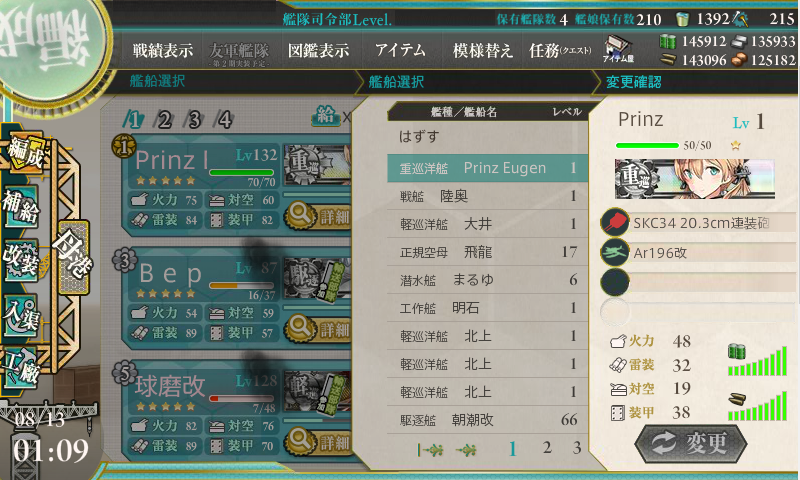800x480 pixels.
Task: Select destroyer 朝潮改 level 66
Action: [487, 420]
